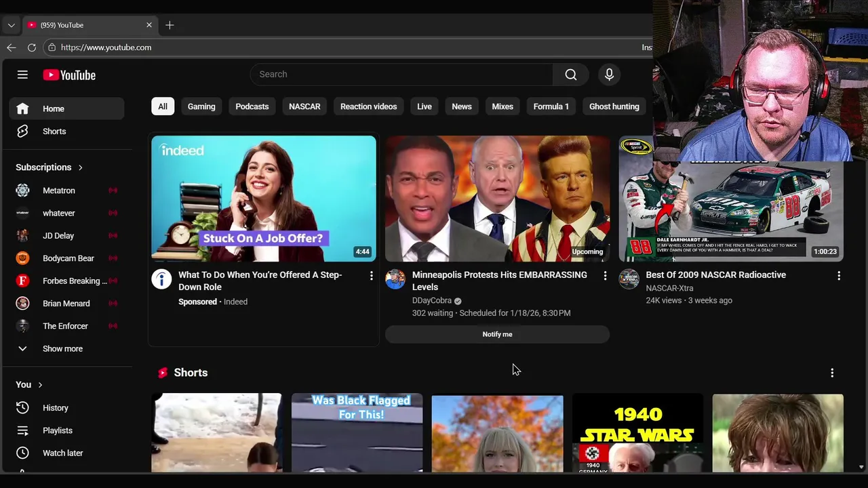Open History in the sidebar
This screenshot has height=488, width=868.
pyautogui.click(x=66, y=408)
